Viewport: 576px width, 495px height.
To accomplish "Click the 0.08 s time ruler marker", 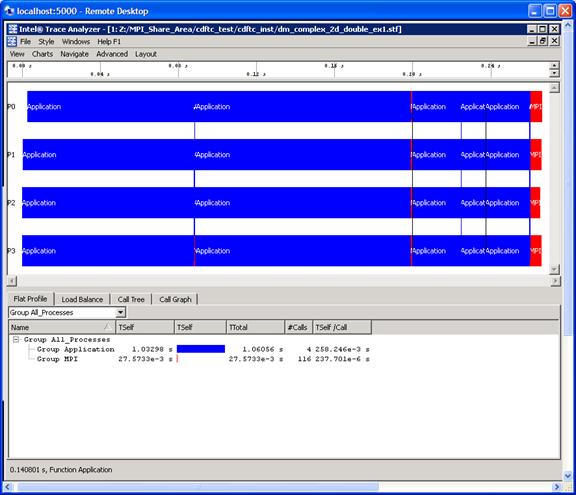I will 178,66.
